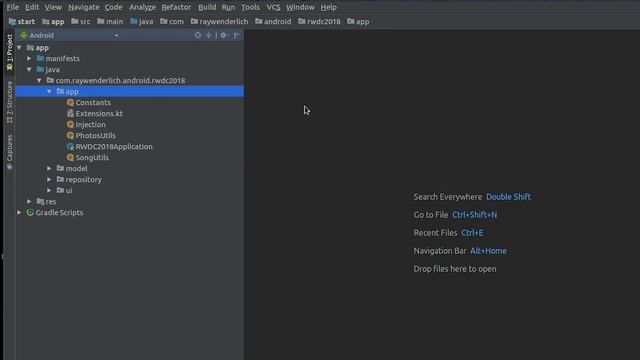
Task: Click the PhotosUtils Kotlin object icon
Action: pyautogui.click(x=70, y=136)
